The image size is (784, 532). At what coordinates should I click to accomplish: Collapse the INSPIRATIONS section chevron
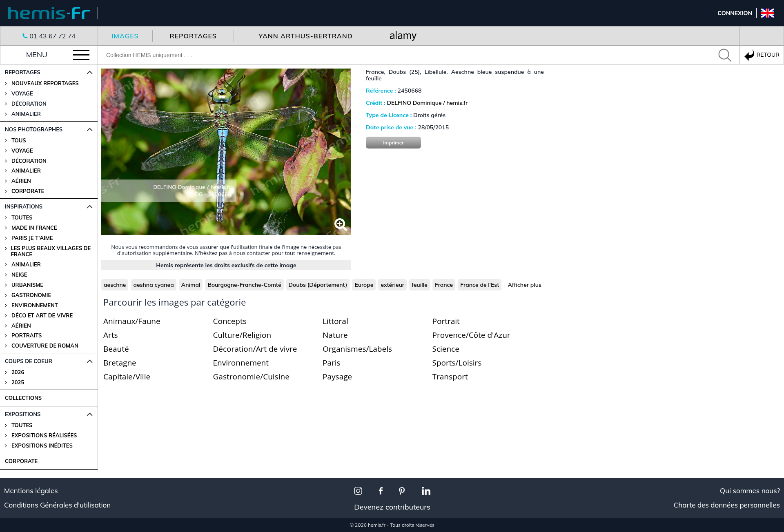pyautogui.click(x=90, y=206)
